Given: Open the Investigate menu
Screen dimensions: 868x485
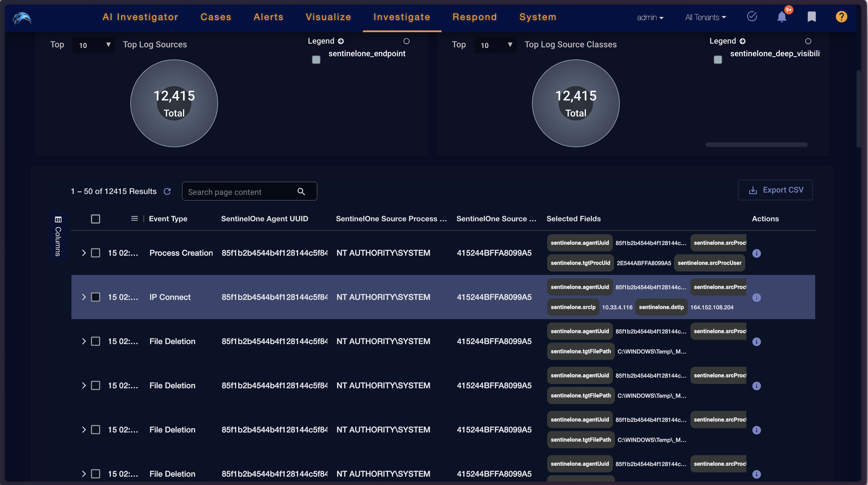Looking at the screenshot, I should 402,17.
